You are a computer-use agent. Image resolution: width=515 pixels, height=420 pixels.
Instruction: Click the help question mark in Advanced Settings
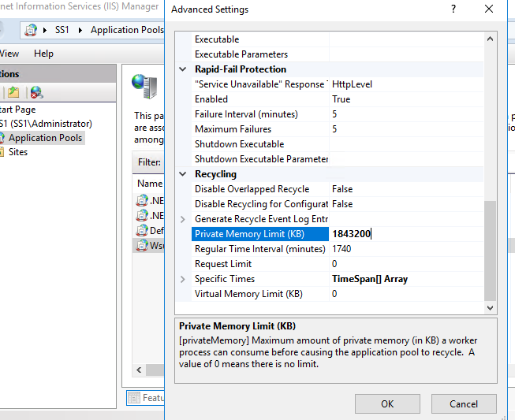click(453, 9)
